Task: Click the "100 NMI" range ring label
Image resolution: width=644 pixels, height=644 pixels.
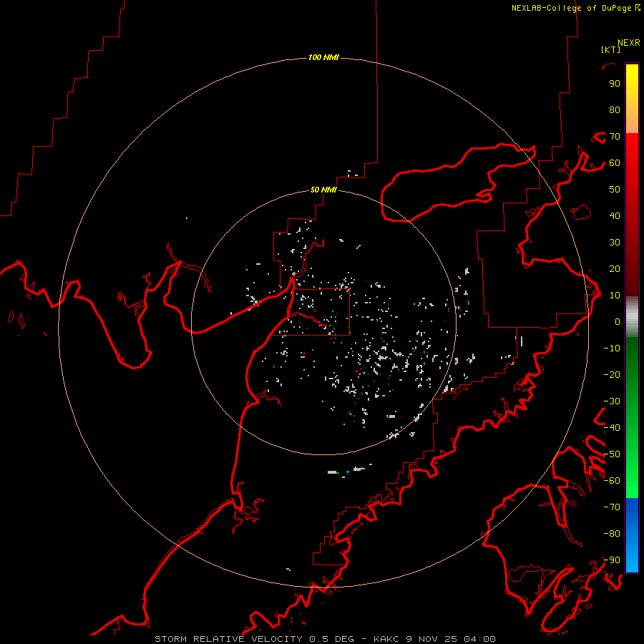Action: (x=323, y=57)
